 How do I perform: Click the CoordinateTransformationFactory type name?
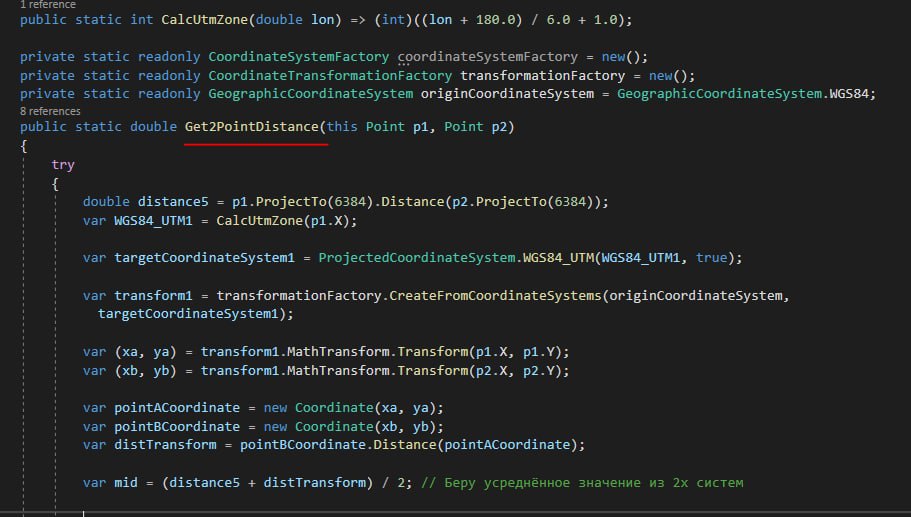click(x=330, y=76)
